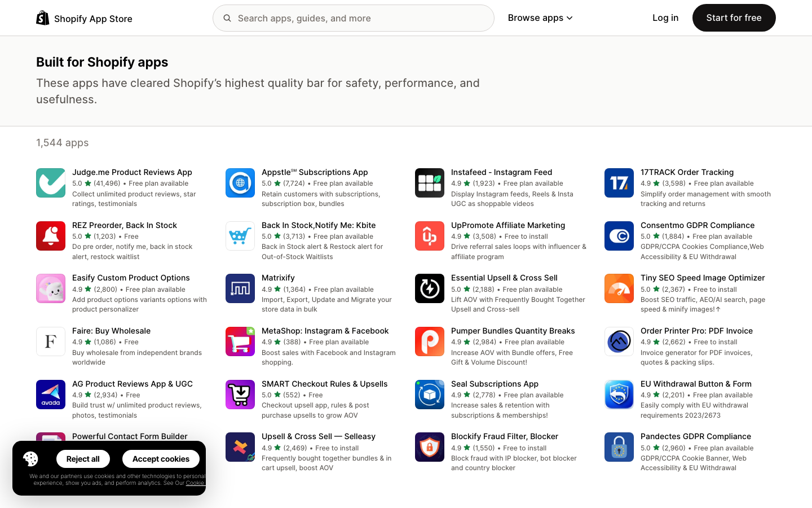The width and height of the screenshot is (812, 508).
Task: Open Pumper Bundles Quantity Breaks icon
Action: [x=430, y=341]
